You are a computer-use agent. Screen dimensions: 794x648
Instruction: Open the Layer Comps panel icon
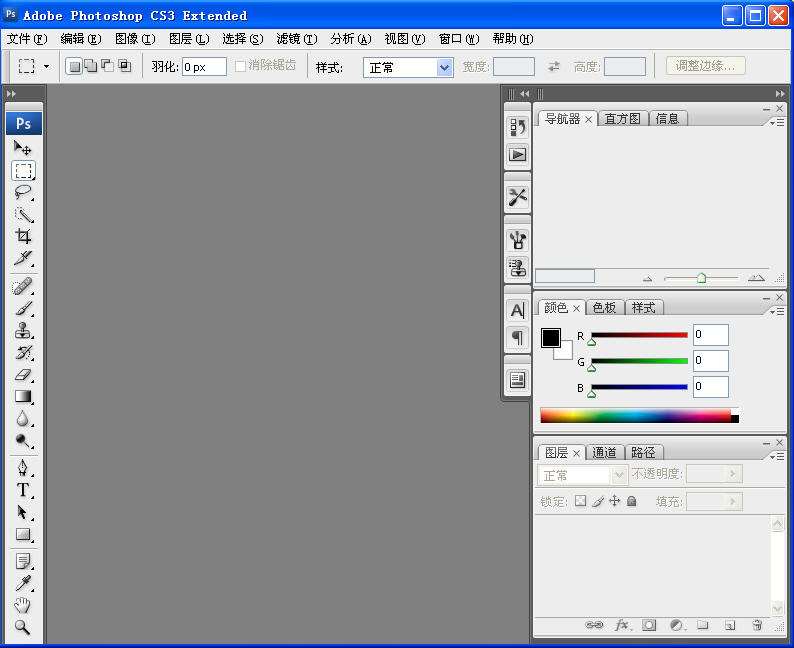518,380
